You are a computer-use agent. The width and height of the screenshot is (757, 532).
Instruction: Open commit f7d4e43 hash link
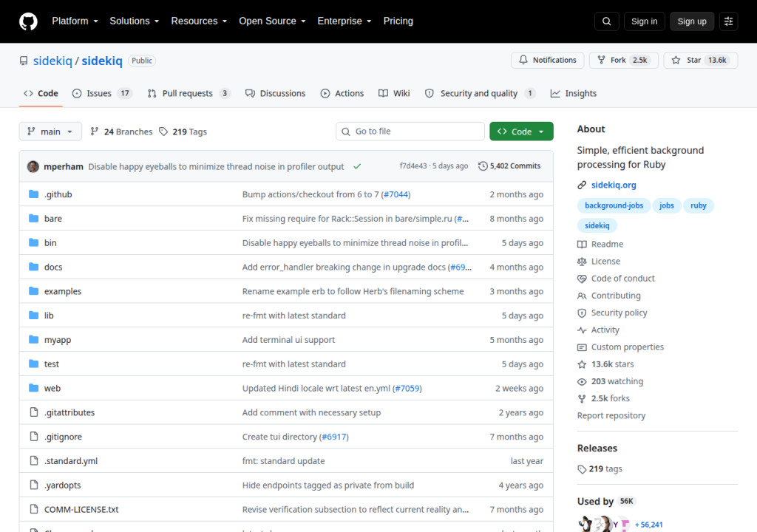point(413,166)
